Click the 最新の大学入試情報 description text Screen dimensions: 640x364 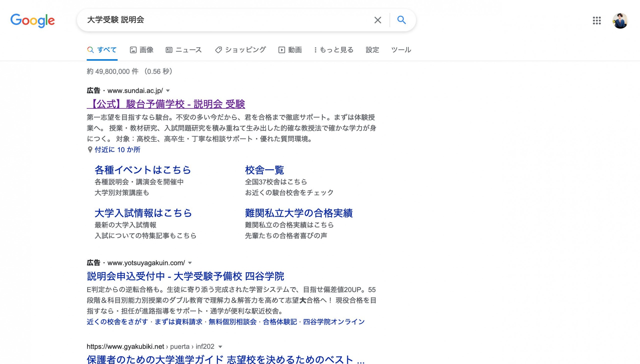(x=125, y=225)
